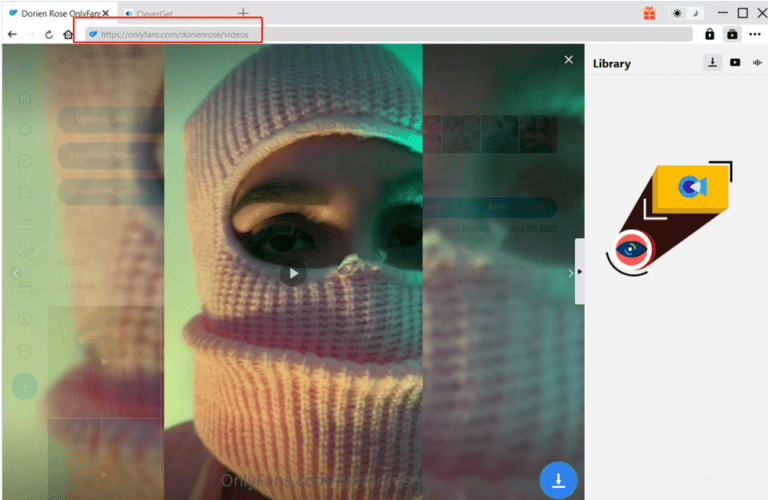The height and width of the screenshot is (500, 768).
Task: Click the blue download button over the video
Action: (558, 480)
